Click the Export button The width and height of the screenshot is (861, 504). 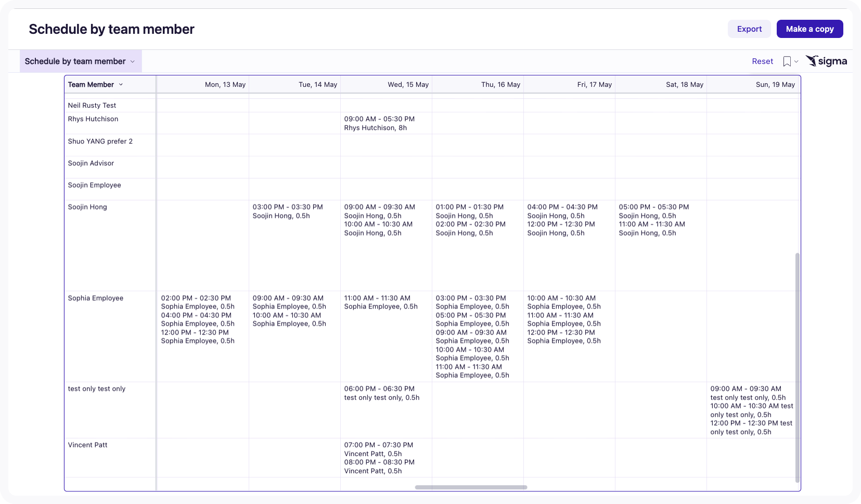749,29
